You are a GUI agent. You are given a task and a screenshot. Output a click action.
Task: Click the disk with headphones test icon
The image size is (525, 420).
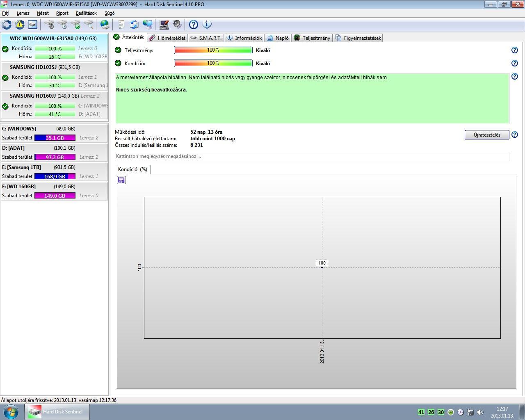coord(49,25)
